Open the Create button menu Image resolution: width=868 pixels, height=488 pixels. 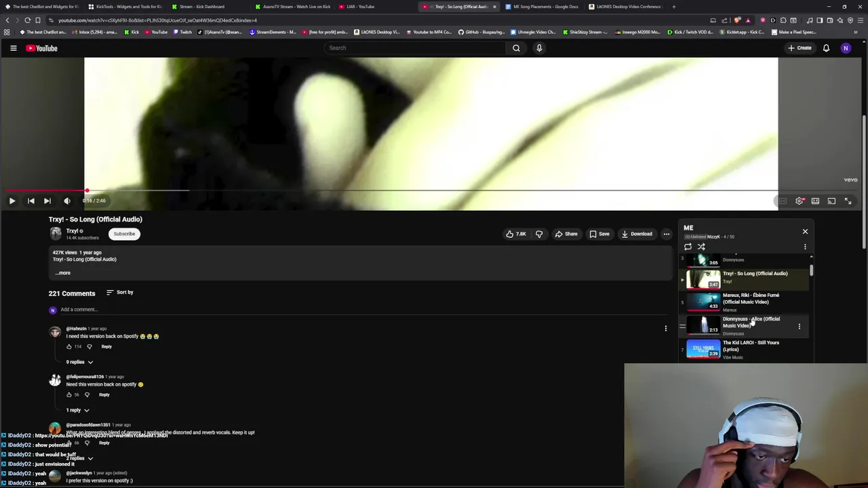[x=800, y=48]
